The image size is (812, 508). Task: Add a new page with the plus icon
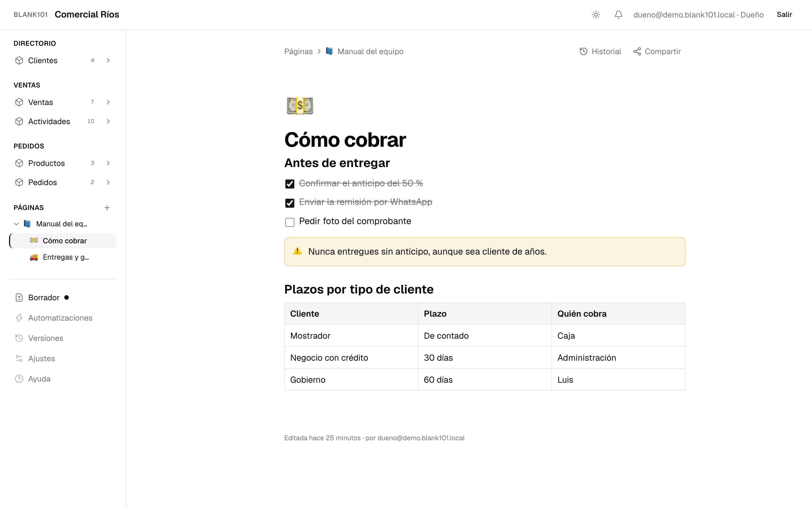coord(107,208)
